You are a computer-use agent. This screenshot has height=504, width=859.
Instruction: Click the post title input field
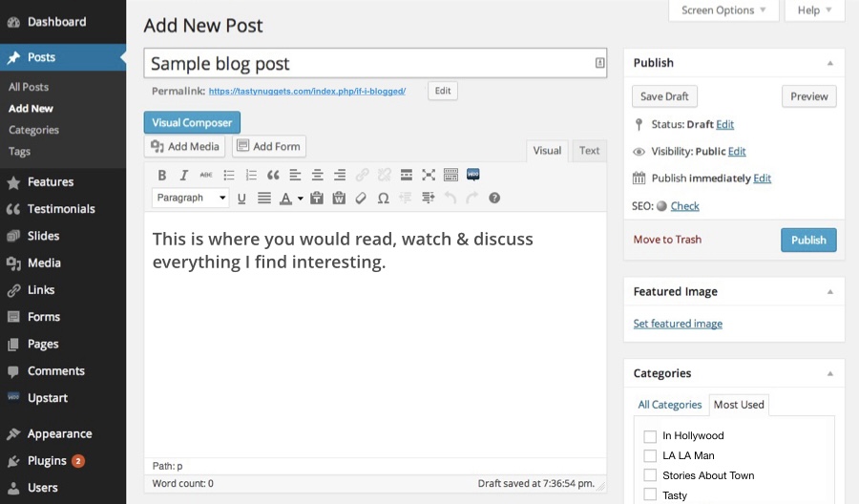(375, 63)
